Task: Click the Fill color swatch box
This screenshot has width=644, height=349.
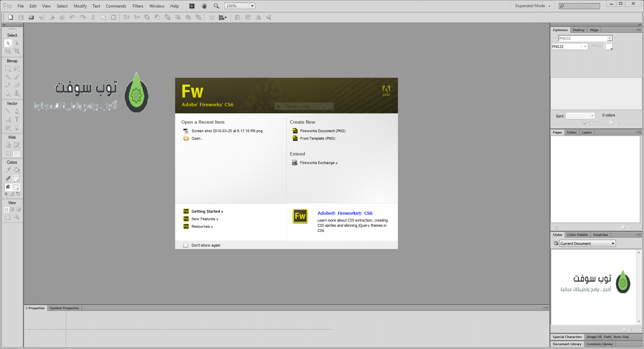Action: (x=16, y=187)
